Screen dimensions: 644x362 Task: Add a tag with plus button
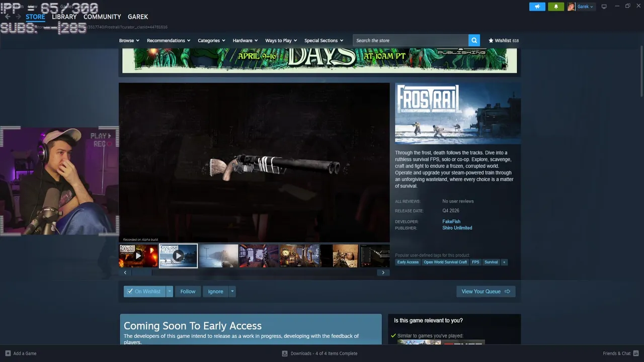tap(504, 262)
